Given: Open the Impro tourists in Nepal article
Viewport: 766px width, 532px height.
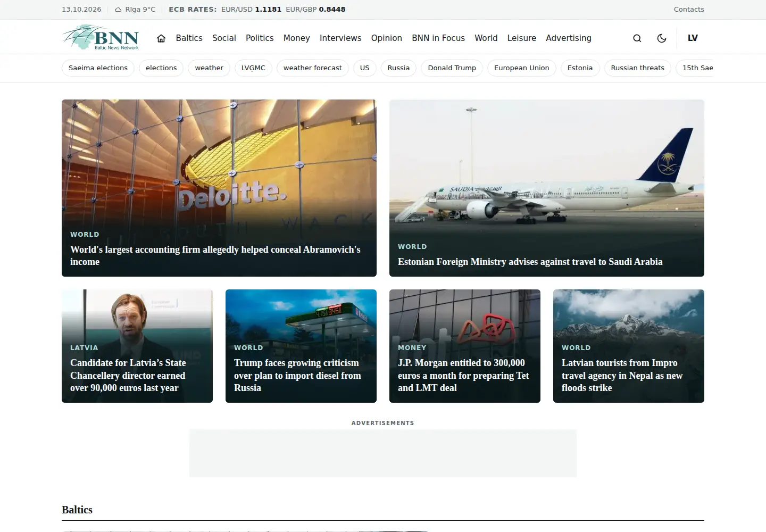Looking at the screenshot, I should pyautogui.click(x=622, y=375).
